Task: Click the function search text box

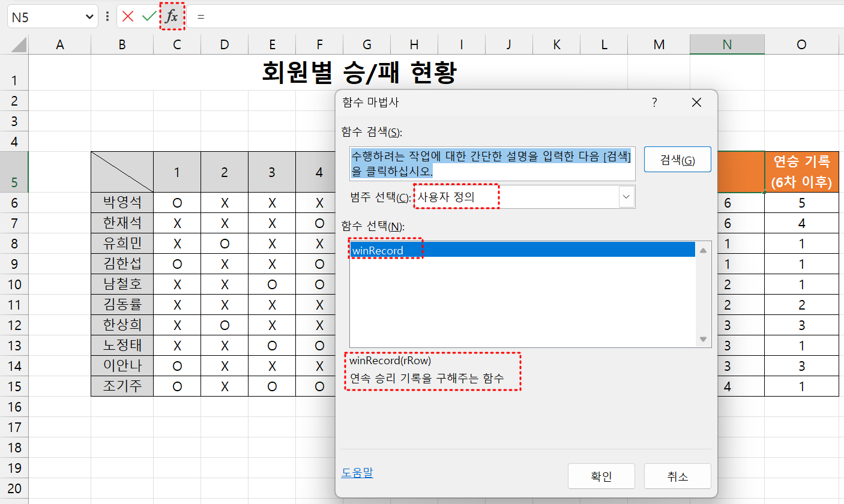Action: [x=492, y=164]
